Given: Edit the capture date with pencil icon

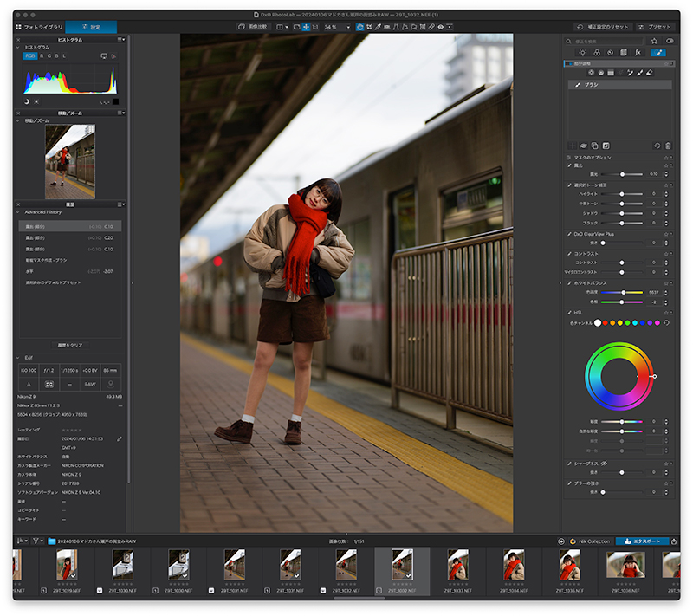Looking at the screenshot, I should click(120, 438).
